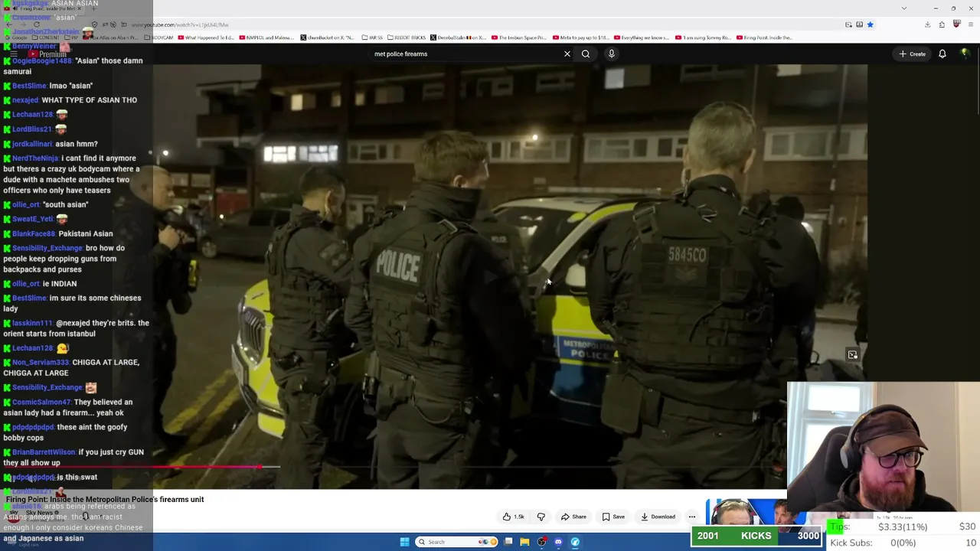The height and width of the screenshot is (551, 980).
Task: Open File Explorer from the taskbar
Action: click(x=524, y=542)
